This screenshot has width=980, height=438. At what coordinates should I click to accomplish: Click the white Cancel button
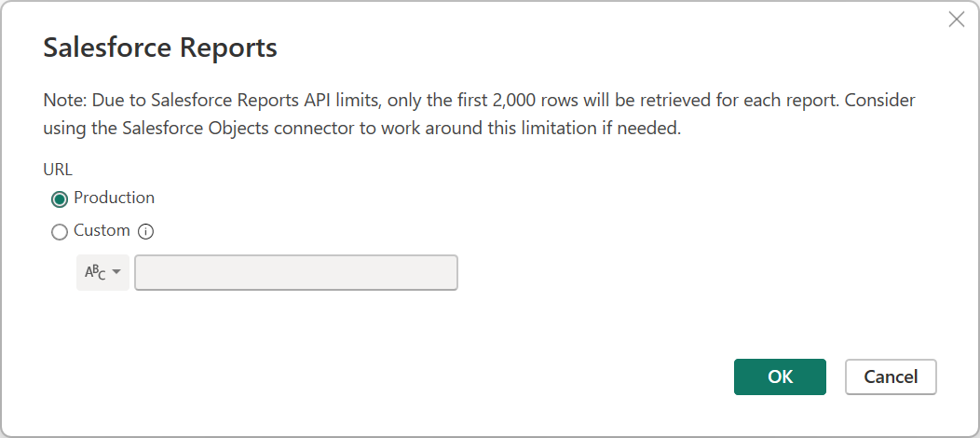click(891, 376)
